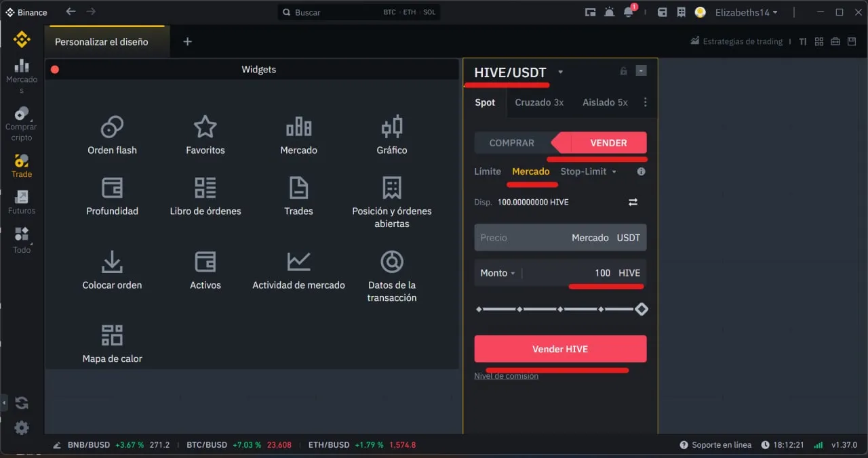Image resolution: width=868 pixels, height=458 pixels.
Task: Click the text size TI icon
Action: pos(803,41)
